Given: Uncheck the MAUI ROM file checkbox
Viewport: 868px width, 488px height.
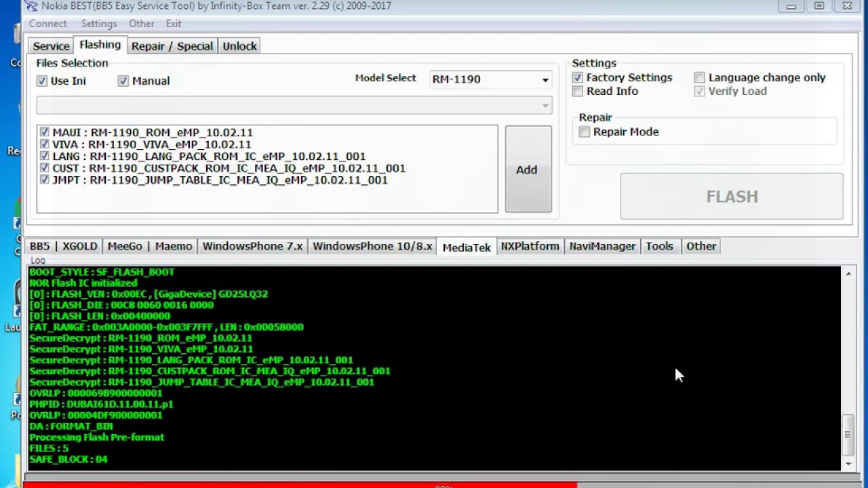Looking at the screenshot, I should (44, 132).
